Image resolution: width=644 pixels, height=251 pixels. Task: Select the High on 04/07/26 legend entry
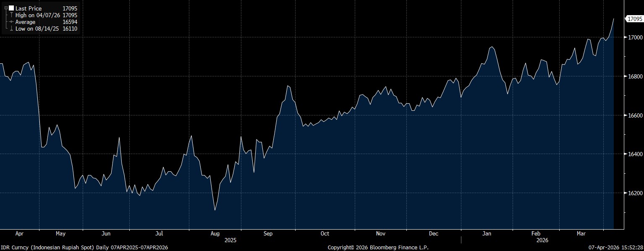[37, 15]
